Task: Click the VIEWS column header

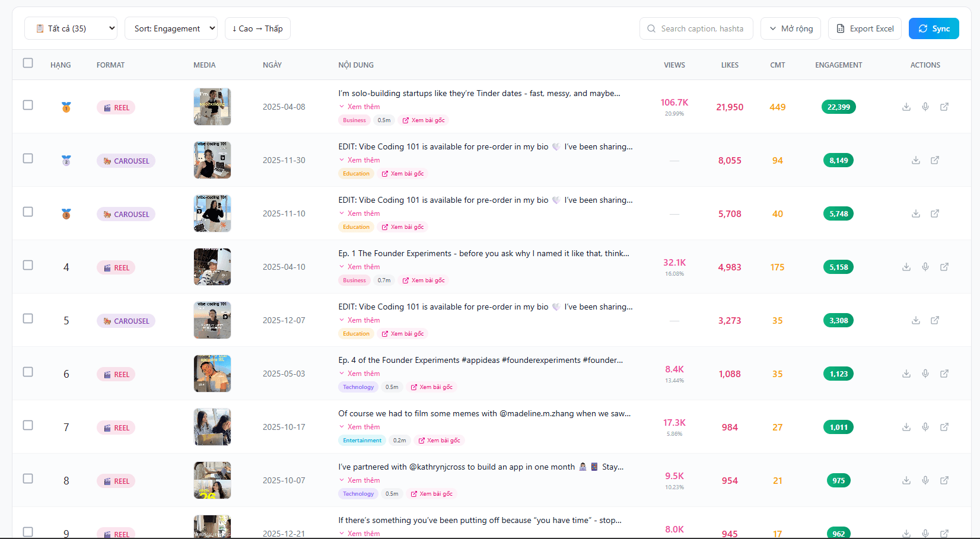Action: [674, 65]
